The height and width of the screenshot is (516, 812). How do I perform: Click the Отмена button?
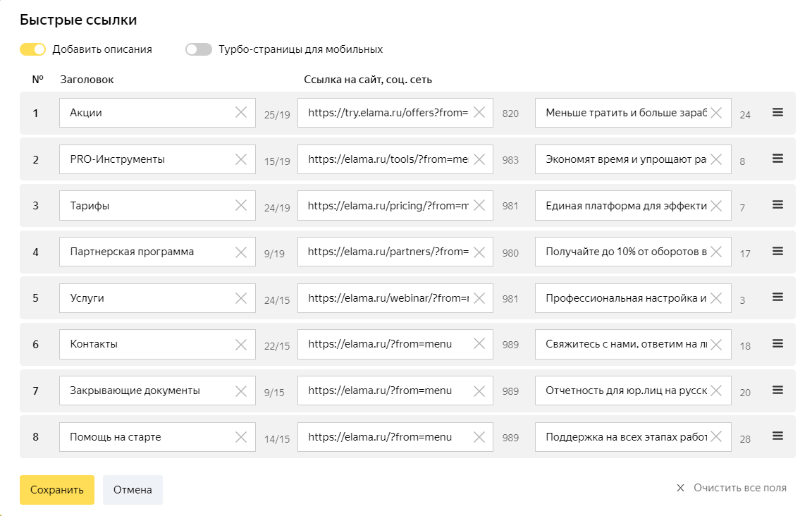pyautogui.click(x=133, y=490)
